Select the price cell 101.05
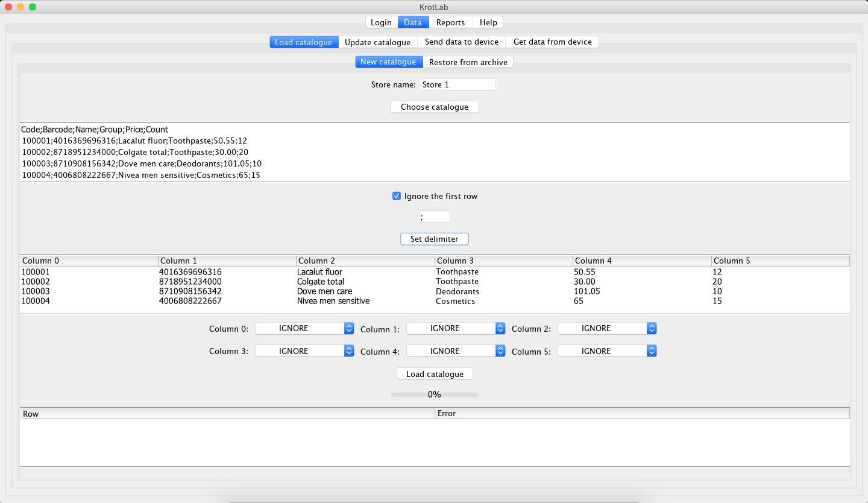The width and height of the screenshot is (868, 503). click(x=642, y=291)
